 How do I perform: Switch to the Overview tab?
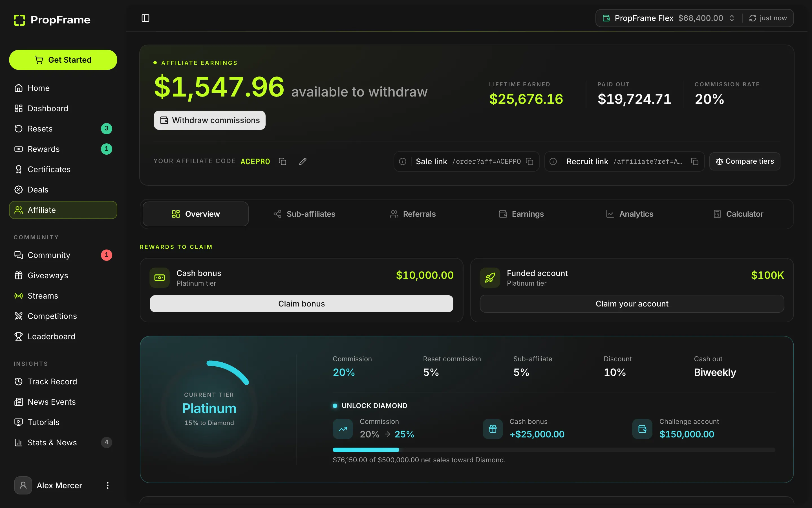(196, 214)
